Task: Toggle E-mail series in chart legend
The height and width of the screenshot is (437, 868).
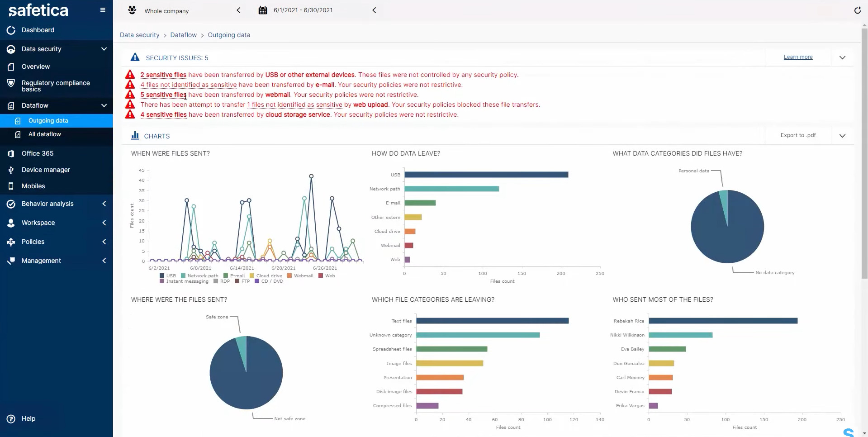Action: click(234, 275)
